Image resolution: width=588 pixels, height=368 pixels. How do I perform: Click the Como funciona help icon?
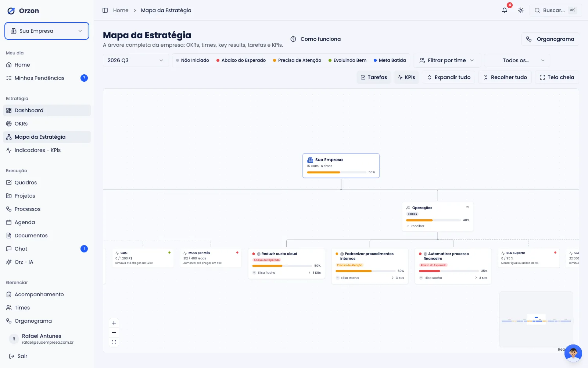[293, 39]
